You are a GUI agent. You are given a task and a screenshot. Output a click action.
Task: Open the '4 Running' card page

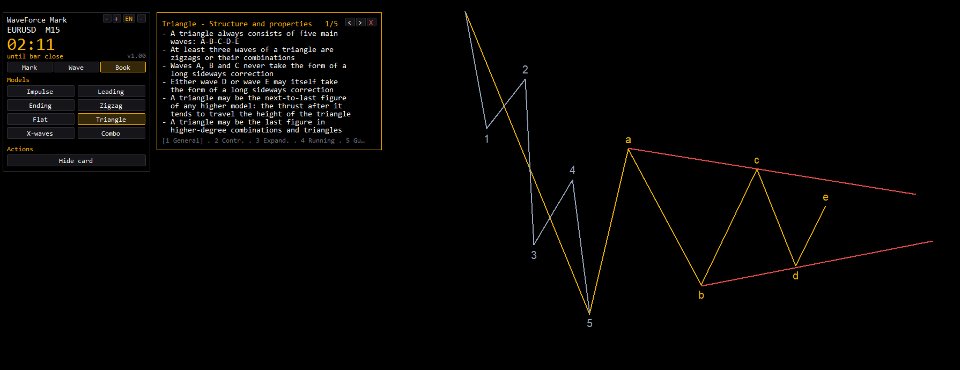318,141
